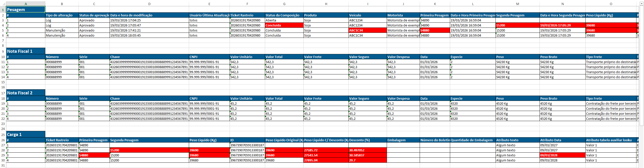Image resolution: width=644 pixels, height=168 pixels.
Task: Select the red-highlighted "09/03/2028" cell
Action: tap(562, 155)
